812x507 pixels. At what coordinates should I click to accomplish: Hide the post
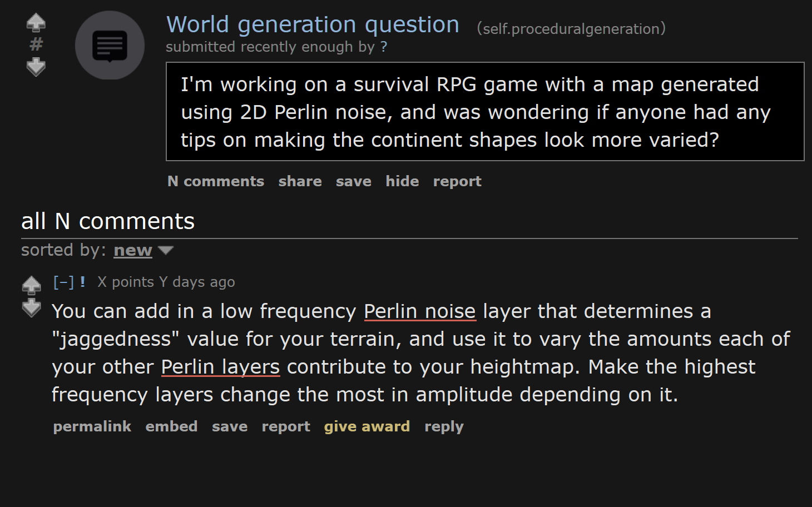tap(403, 181)
